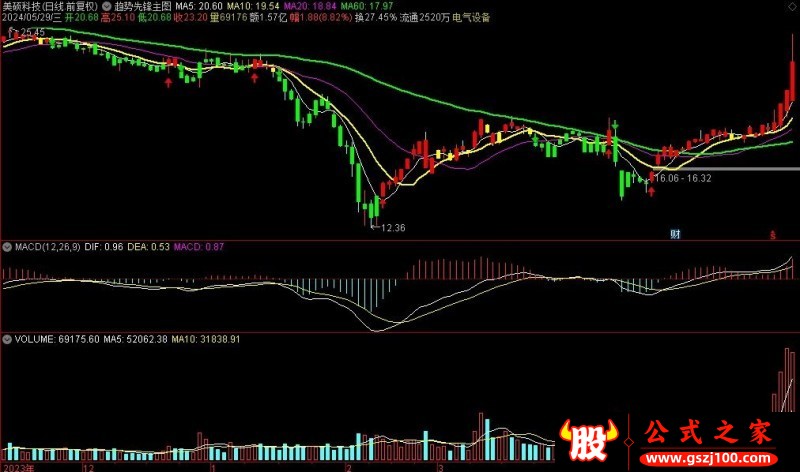Image resolution: width=800 pixels, height=472 pixels.
Task: Select the green MA60: 17.97 label
Action: tap(367, 7)
